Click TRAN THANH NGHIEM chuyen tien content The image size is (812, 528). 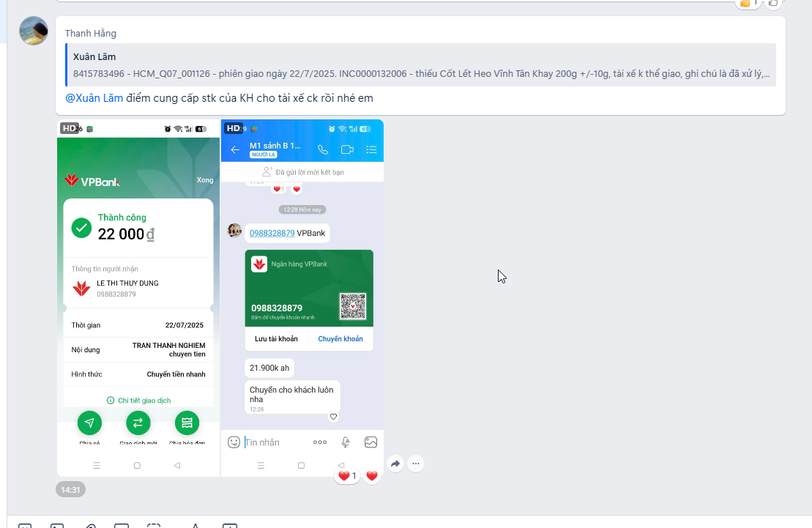[x=169, y=350]
